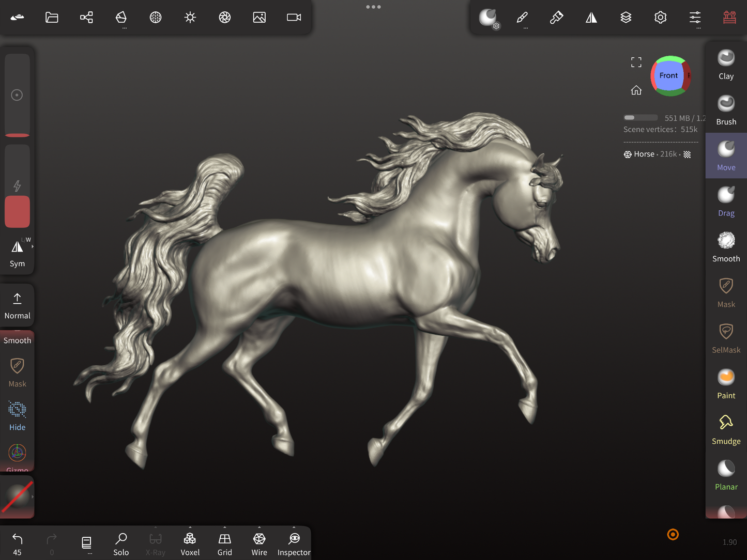Open the Layers stack menu
Image resolution: width=747 pixels, height=560 pixels.
626,18
